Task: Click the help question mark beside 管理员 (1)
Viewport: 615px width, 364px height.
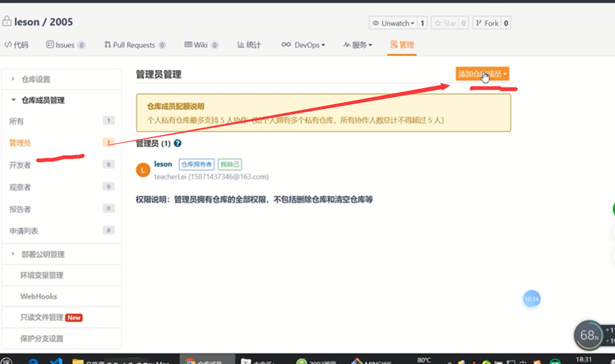Action: (178, 142)
